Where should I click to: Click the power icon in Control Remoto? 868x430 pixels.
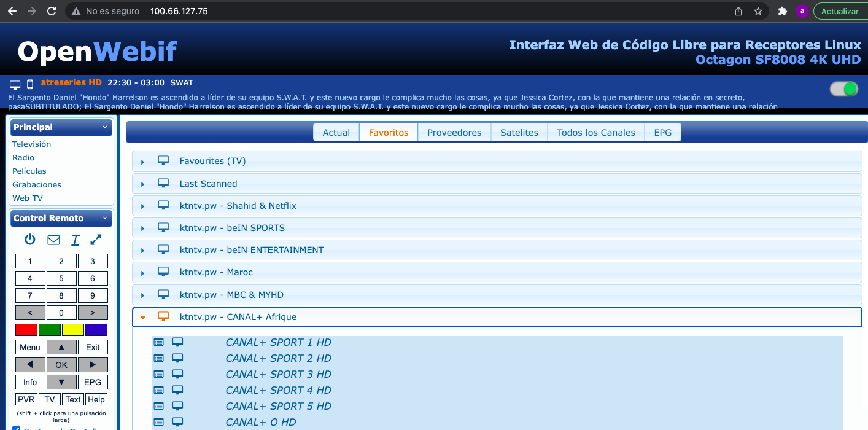[30, 240]
